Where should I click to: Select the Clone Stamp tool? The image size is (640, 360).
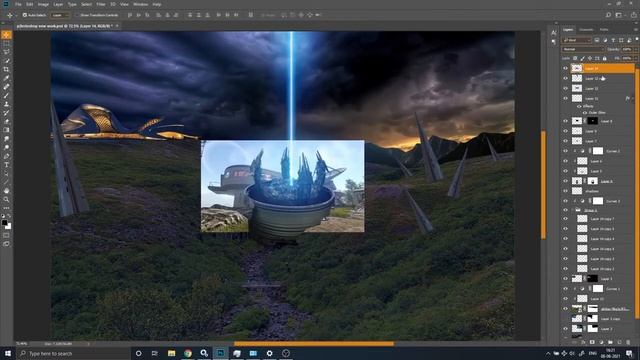tap(6, 104)
